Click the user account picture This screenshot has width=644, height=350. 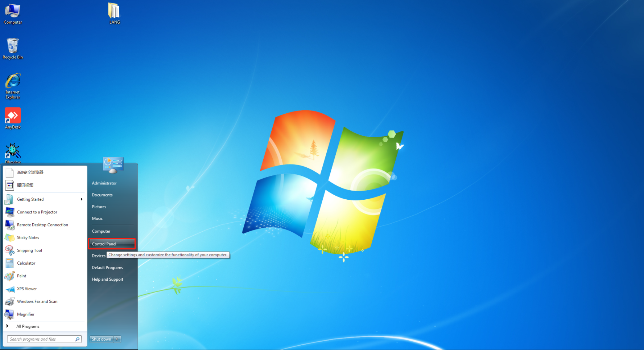click(x=113, y=165)
